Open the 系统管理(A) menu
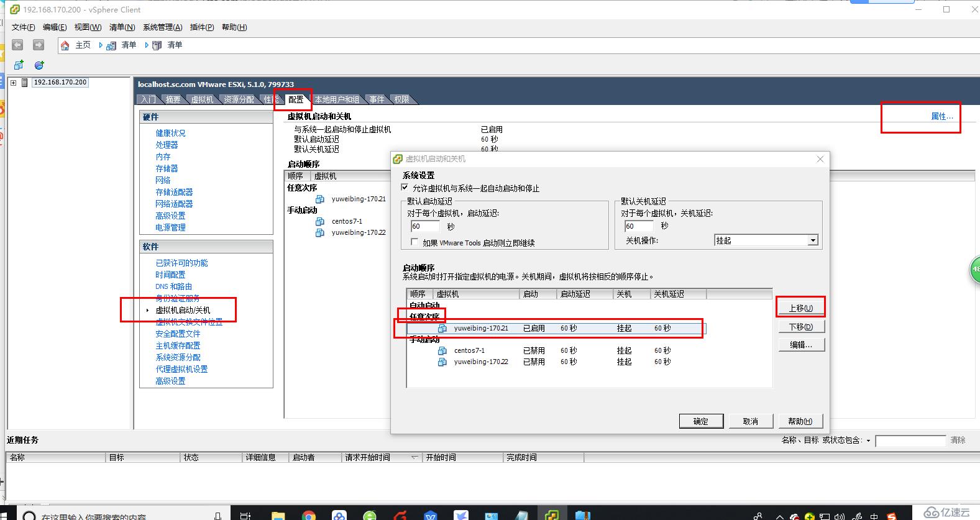Viewport: 980px width, 520px height. click(162, 27)
